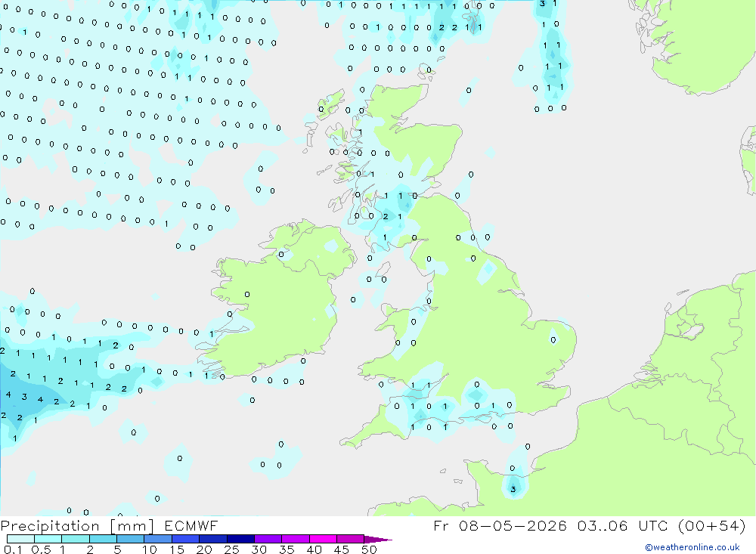
Task: Click the '0.1' legend scale label
Action: click(13, 549)
